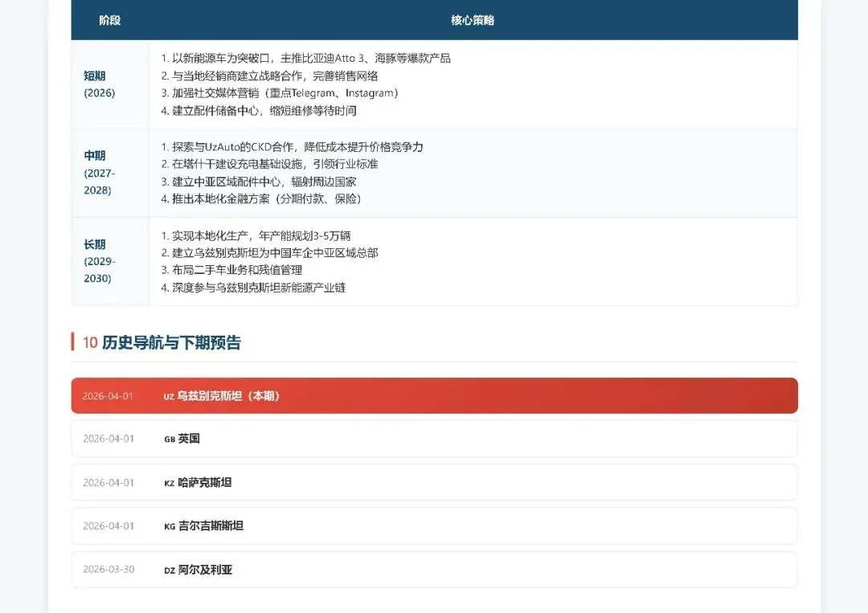This screenshot has height=613, width=868.
Task: Click the date in the 英国 row
Action: point(108,439)
